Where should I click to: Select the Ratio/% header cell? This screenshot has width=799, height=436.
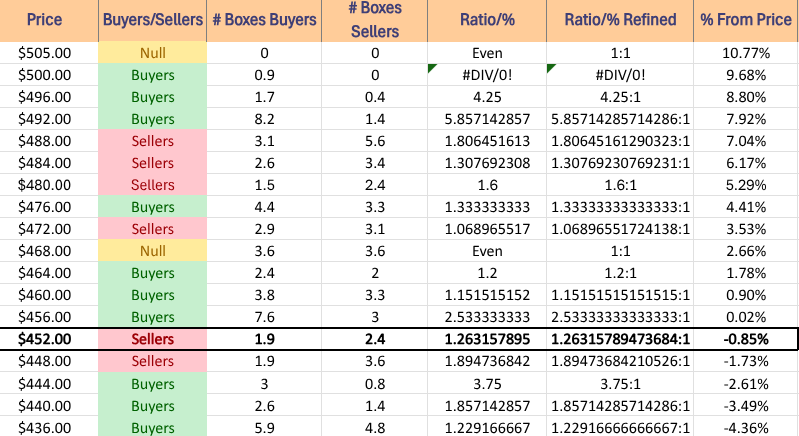pyautogui.click(x=487, y=20)
